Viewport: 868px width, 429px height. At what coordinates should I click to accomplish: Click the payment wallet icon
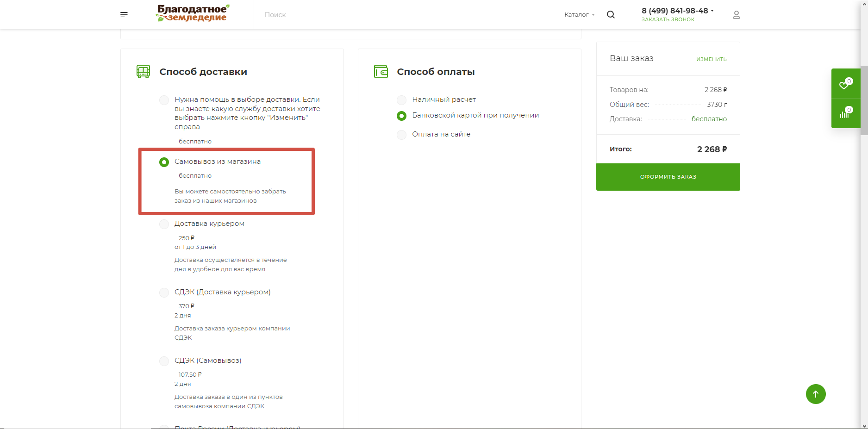tap(381, 72)
